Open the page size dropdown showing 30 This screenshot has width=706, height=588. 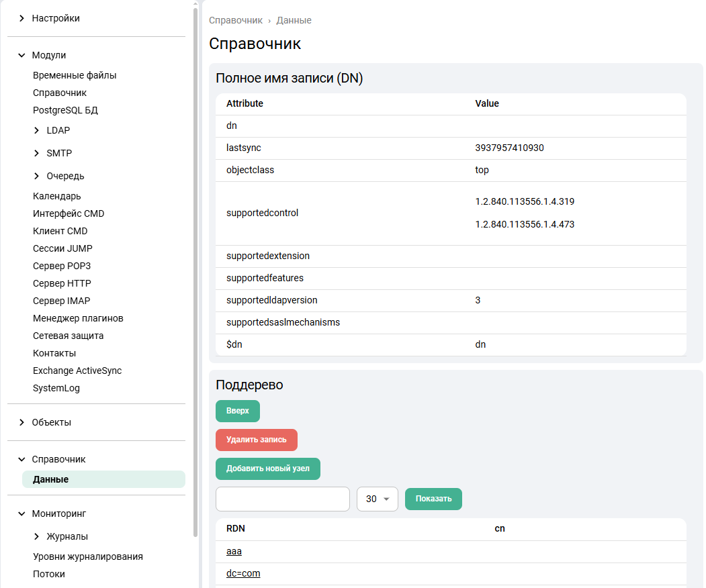click(x=378, y=499)
